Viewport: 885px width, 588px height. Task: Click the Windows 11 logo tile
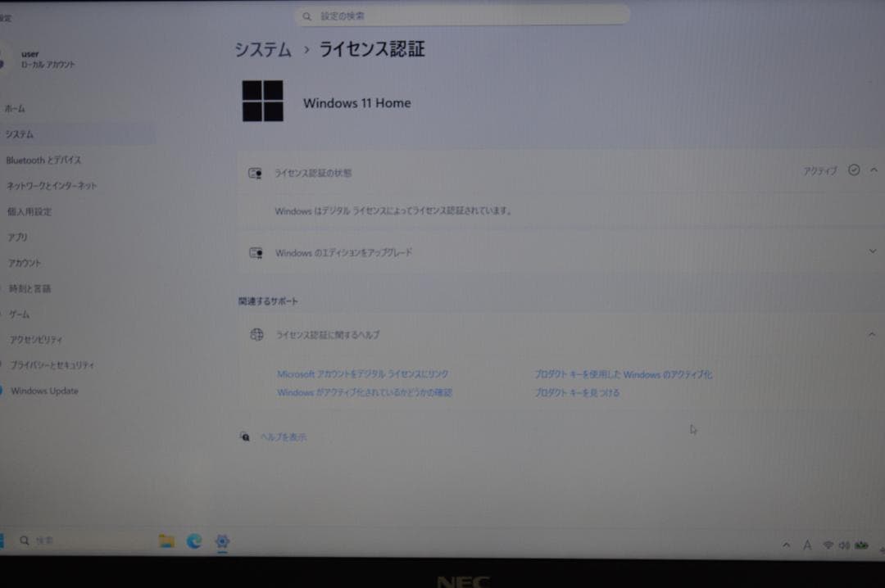tap(263, 102)
